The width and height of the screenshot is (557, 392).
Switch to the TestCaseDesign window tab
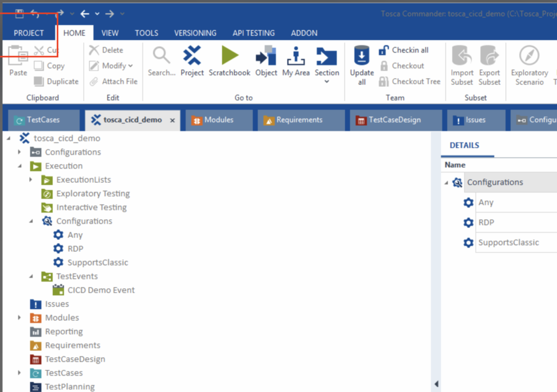click(395, 120)
